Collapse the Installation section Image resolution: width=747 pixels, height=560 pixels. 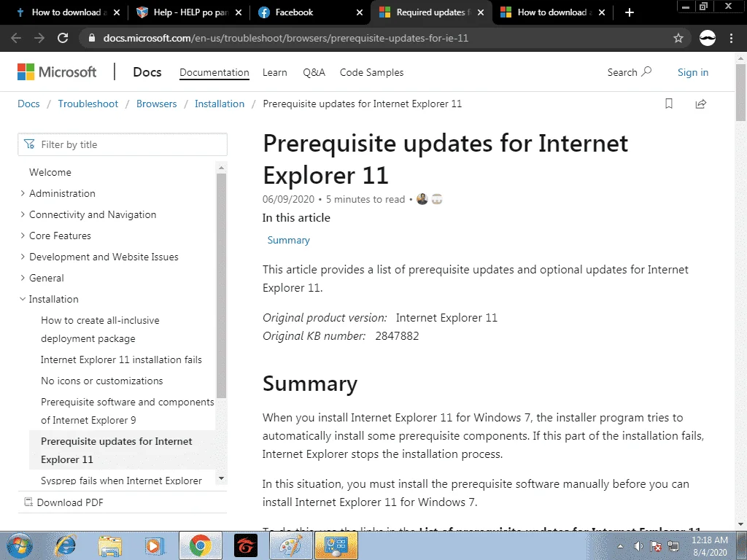[23, 299]
